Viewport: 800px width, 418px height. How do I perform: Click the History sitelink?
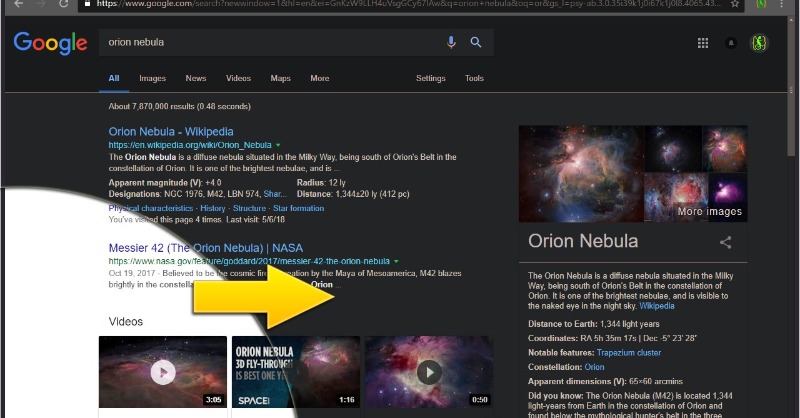click(x=213, y=208)
